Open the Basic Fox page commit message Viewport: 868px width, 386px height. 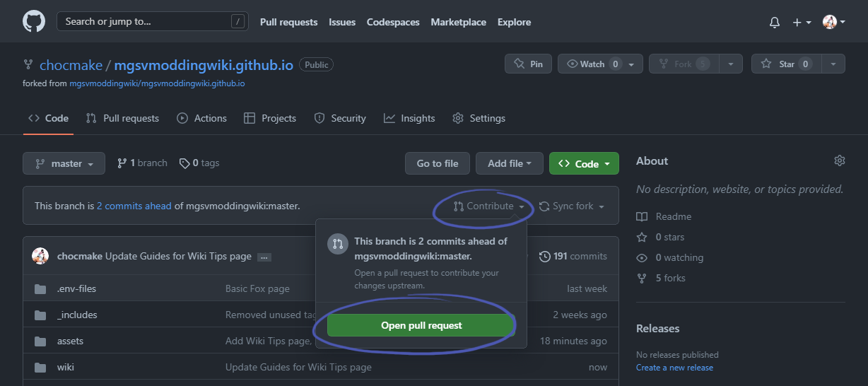pyautogui.click(x=257, y=288)
